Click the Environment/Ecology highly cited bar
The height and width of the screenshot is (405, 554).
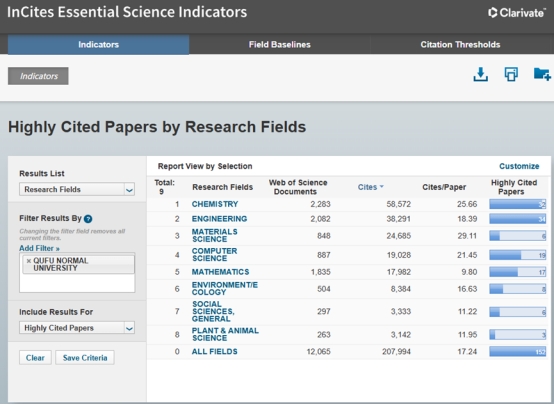coord(518,289)
